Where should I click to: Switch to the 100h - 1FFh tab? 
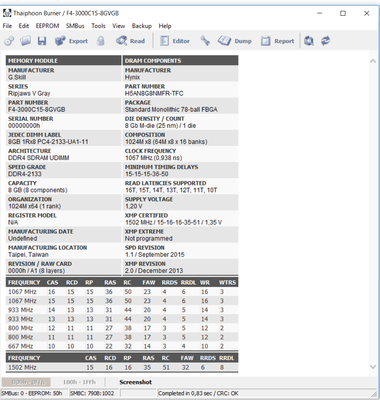pyautogui.click(x=79, y=382)
